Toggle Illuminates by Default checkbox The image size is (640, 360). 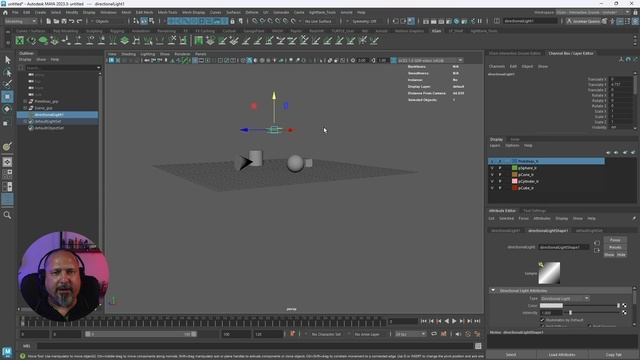542,320
